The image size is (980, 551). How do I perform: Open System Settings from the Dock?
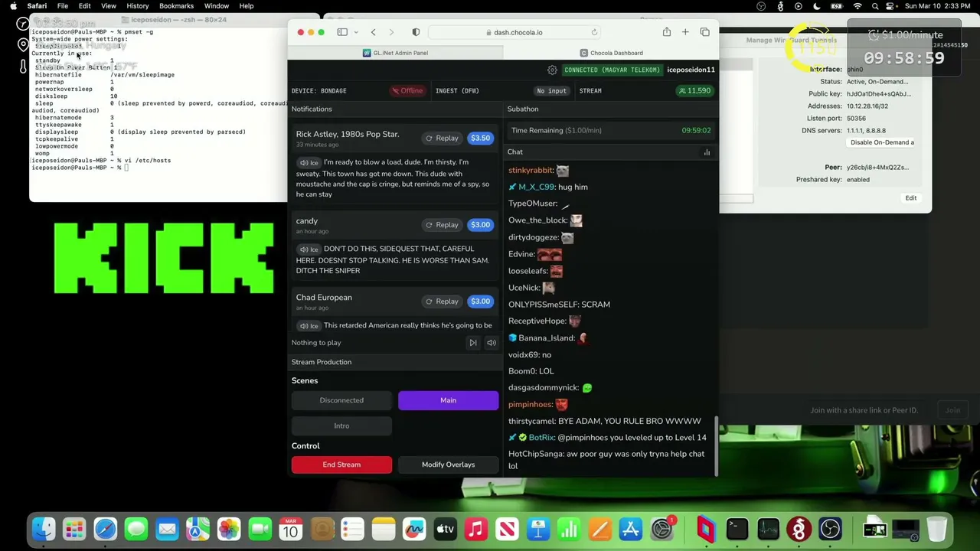661,529
